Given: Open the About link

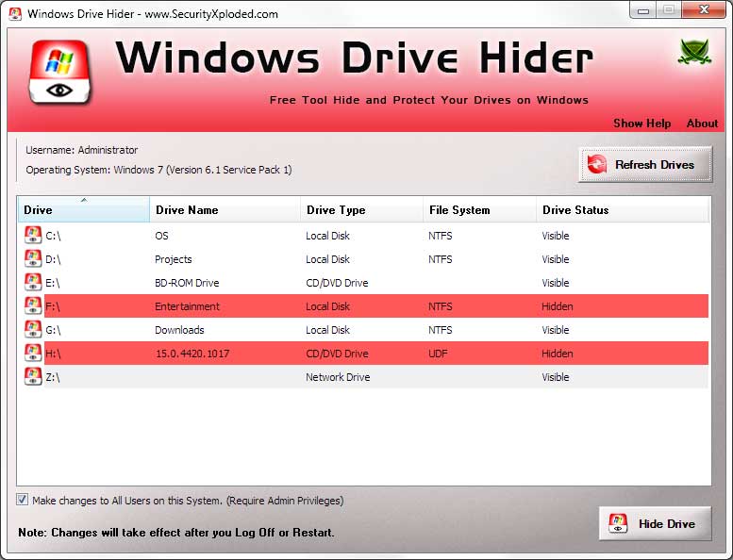Looking at the screenshot, I should (702, 124).
